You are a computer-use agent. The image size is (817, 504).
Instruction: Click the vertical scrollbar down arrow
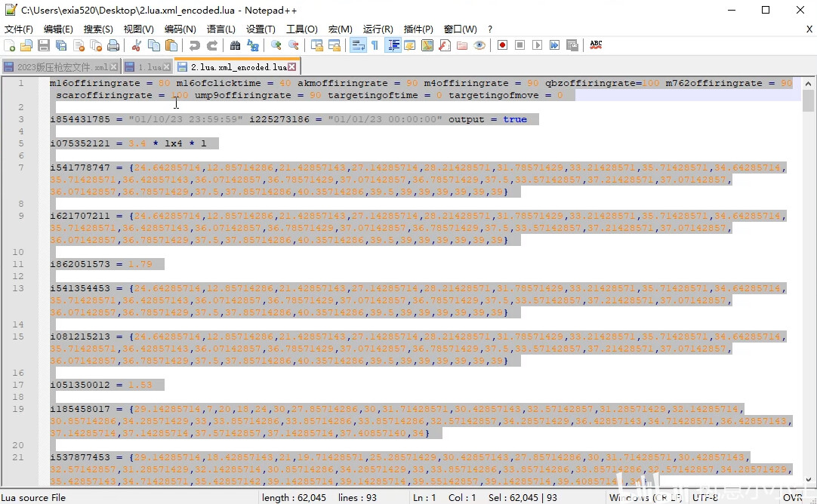tap(808, 480)
